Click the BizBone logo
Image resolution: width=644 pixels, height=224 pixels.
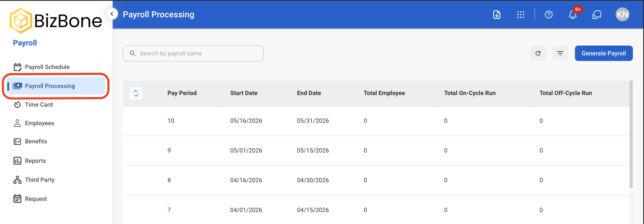point(56,21)
